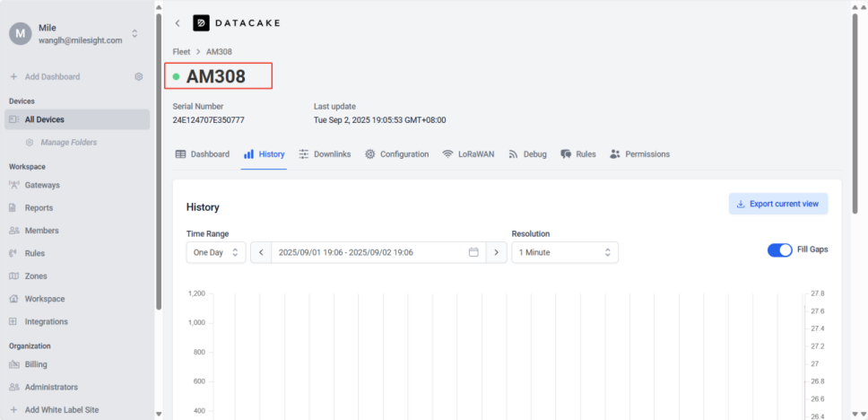868x420 pixels.
Task: Click the calendar icon in date range field
Action: 473,252
